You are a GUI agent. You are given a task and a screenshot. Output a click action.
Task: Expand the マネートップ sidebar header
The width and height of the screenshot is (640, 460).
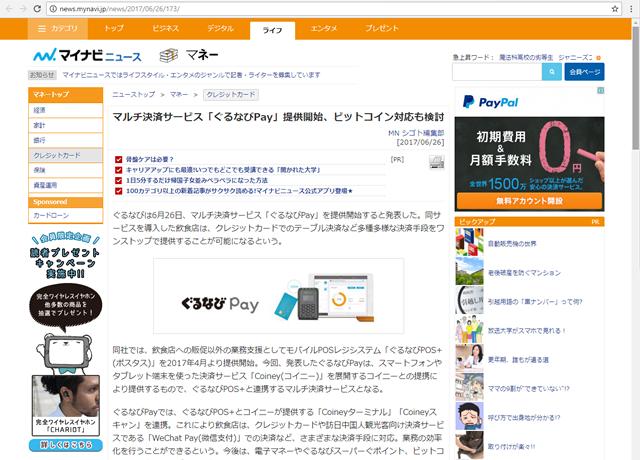pyautogui.click(x=66, y=95)
